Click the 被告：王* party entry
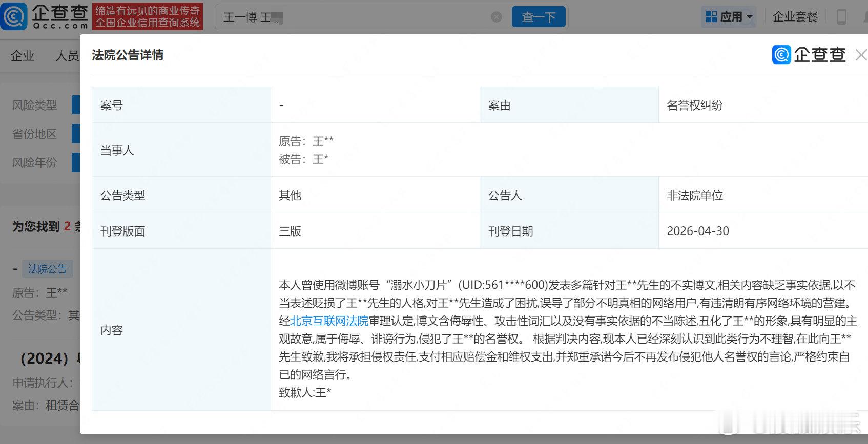868x444 pixels. 304,159
